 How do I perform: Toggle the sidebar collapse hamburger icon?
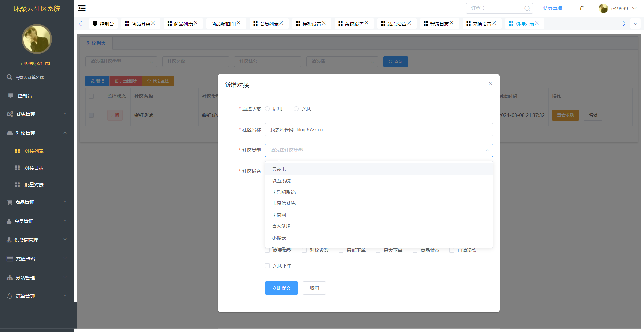(82, 8)
